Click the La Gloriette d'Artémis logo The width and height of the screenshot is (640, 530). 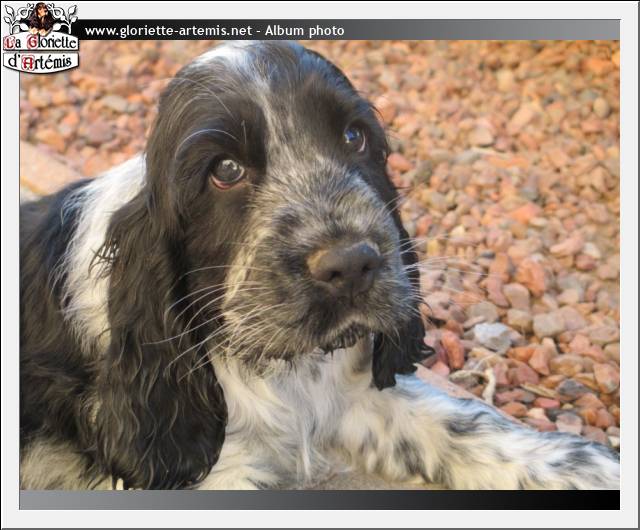40,38
